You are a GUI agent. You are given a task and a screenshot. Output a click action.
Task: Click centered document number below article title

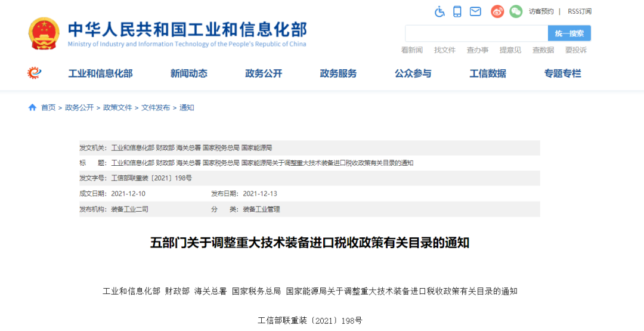pyautogui.click(x=309, y=320)
